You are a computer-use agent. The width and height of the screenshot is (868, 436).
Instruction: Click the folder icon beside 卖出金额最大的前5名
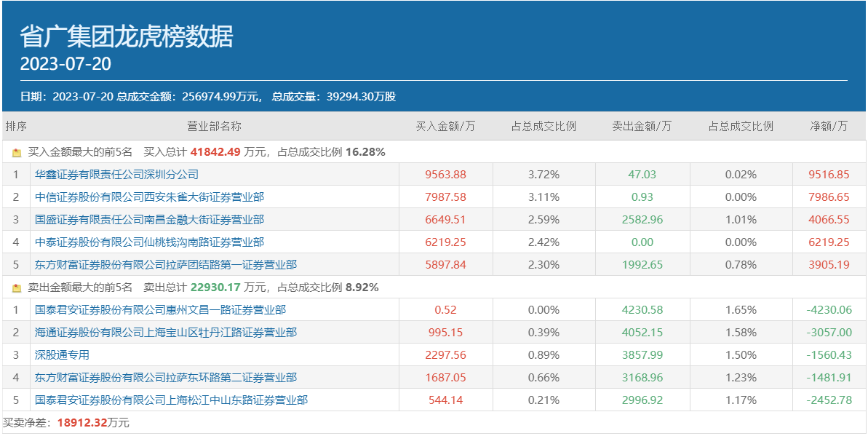pyautogui.click(x=17, y=288)
